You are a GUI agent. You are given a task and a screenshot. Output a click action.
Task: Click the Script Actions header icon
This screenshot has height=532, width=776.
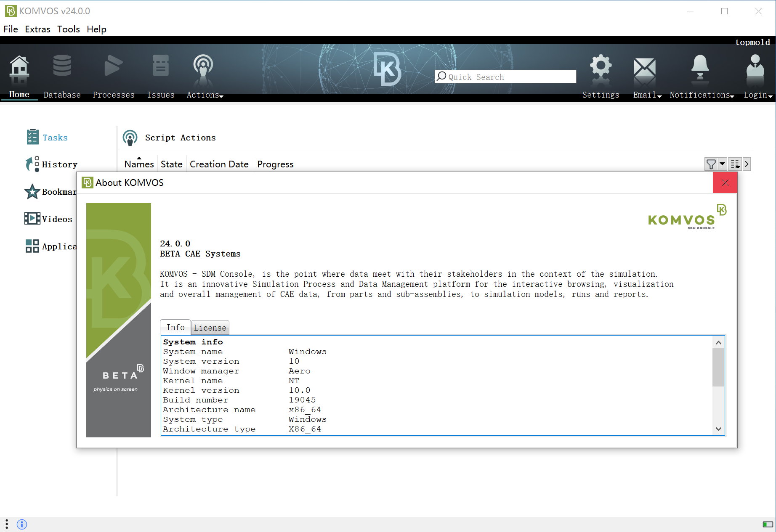pyautogui.click(x=130, y=138)
